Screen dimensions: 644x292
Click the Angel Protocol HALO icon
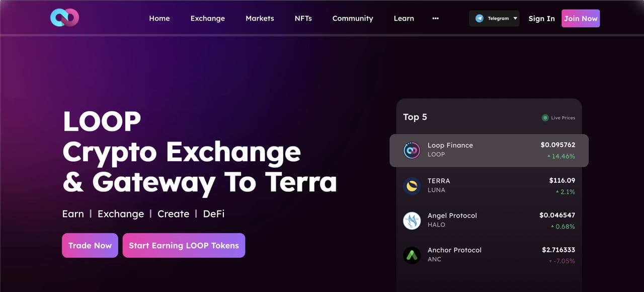click(x=412, y=221)
